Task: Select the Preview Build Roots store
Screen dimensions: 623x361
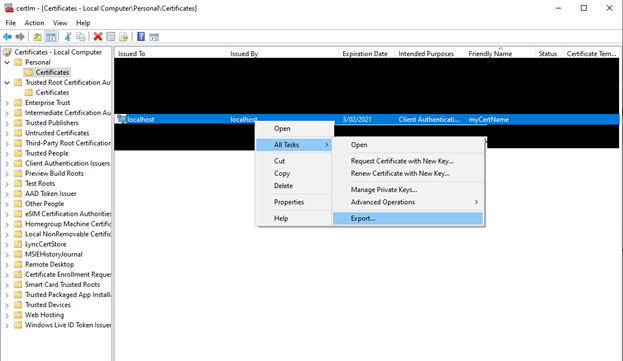Action: [54, 174]
